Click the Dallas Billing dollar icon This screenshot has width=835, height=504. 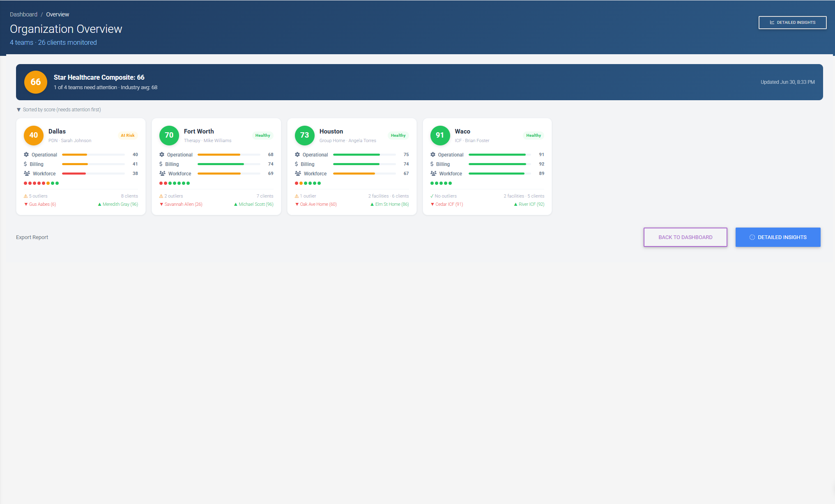[25, 164]
